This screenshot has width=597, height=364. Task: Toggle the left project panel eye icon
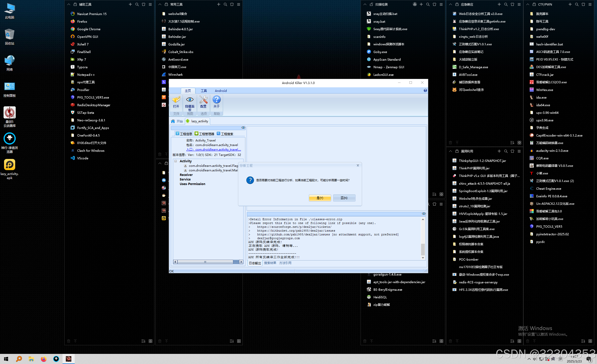click(243, 128)
